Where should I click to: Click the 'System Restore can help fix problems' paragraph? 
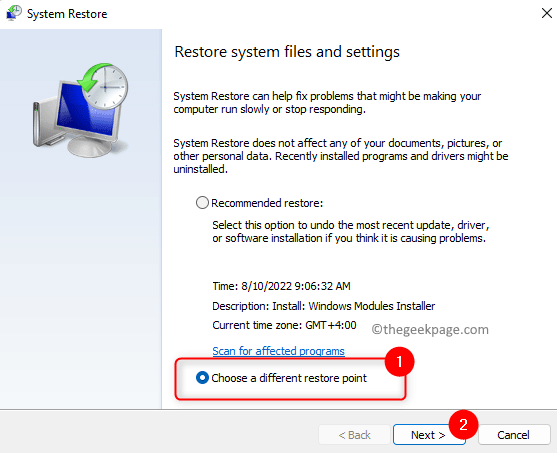[327, 102]
